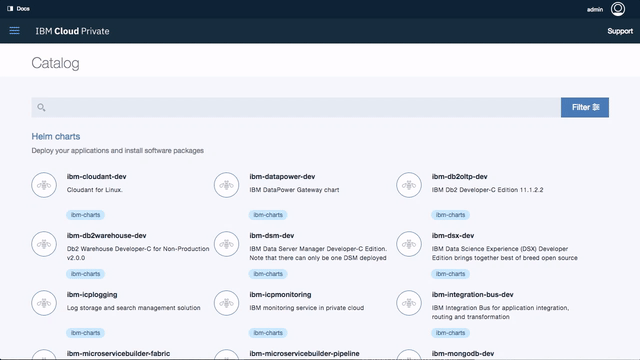Open the ibm-cloudant-dev chart title
The image size is (640, 360).
[96, 177]
